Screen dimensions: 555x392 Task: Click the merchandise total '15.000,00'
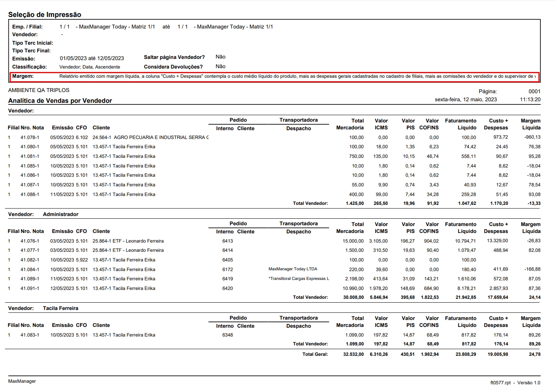pyautogui.click(x=353, y=241)
